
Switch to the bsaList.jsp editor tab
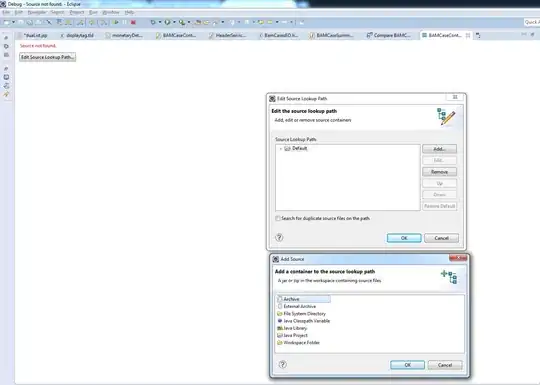(x=33, y=35)
